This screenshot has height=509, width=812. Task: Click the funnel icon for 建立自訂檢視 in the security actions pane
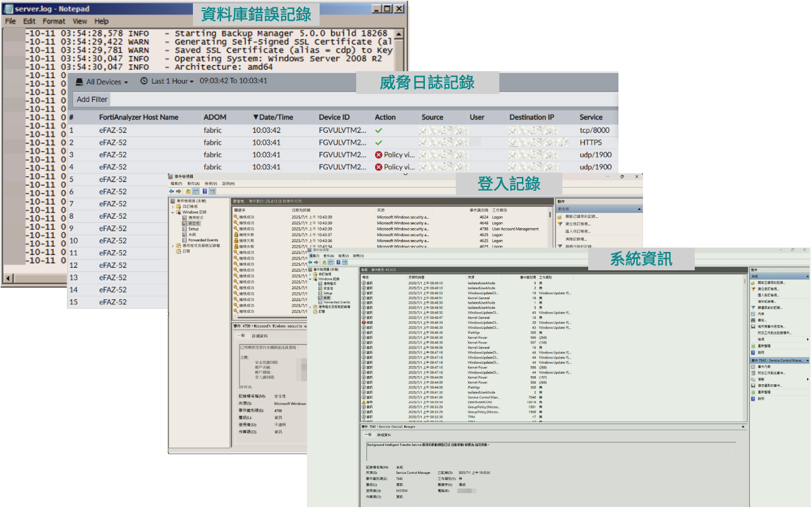coord(560,224)
